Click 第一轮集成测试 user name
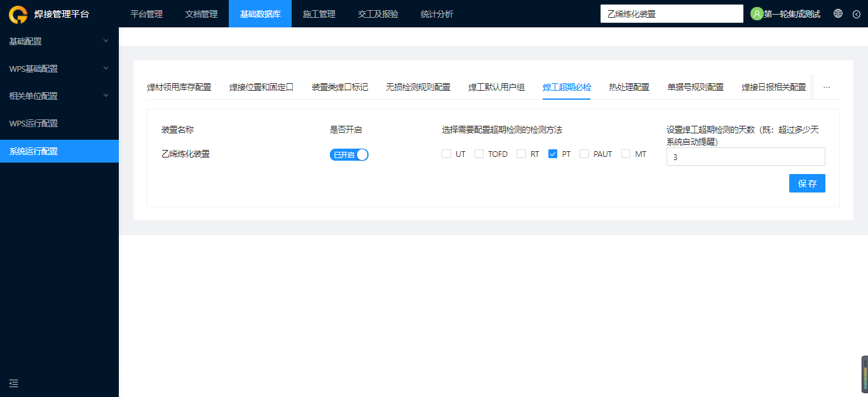Image resolution: width=868 pixels, height=397 pixels. tap(792, 14)
